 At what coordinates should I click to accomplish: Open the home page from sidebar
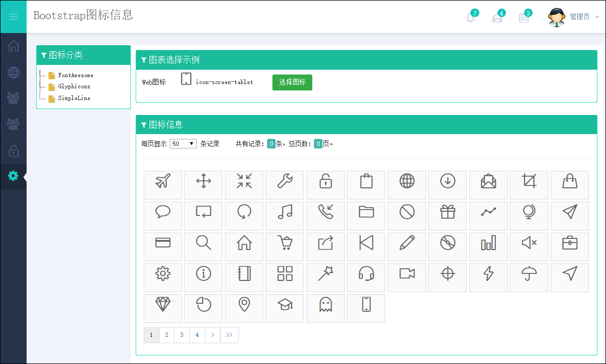point(13,46)
